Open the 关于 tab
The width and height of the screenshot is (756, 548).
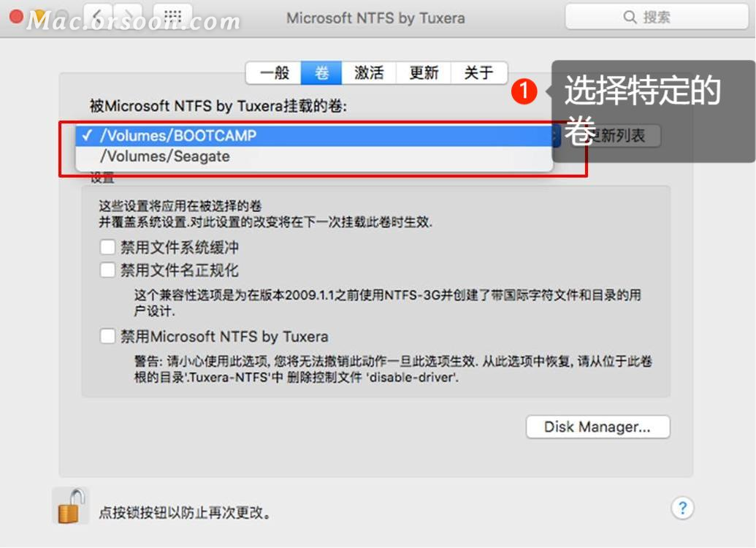click(x=478, y=73)
